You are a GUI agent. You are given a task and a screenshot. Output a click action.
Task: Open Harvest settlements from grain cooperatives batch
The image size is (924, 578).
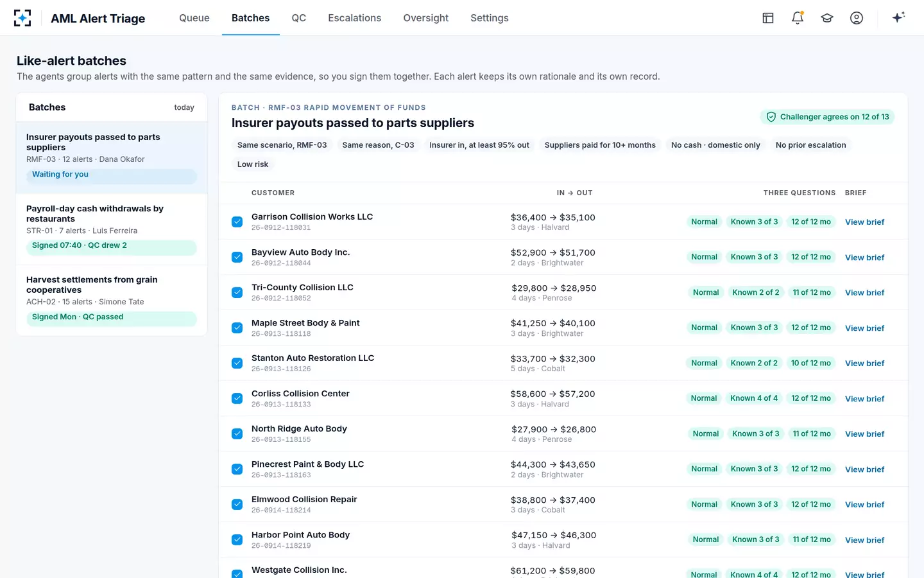coord(112,301)
